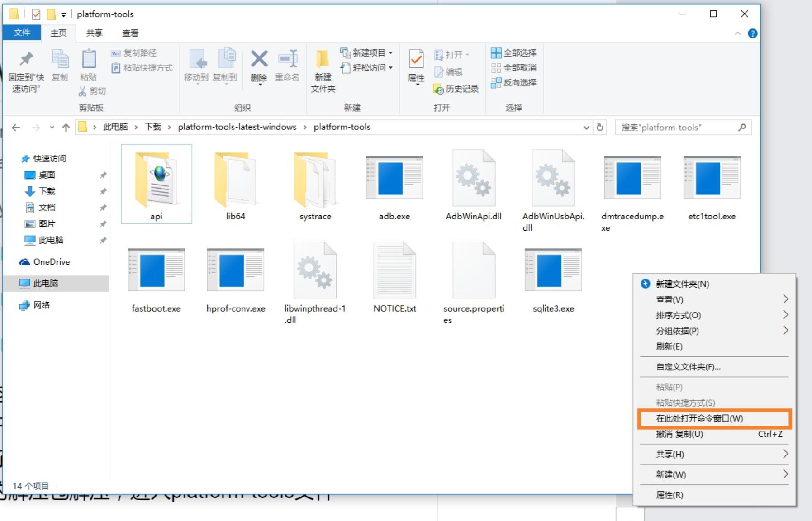Select 网络 in the navigation pane
Image resolution: width=812 pixels, height=521 pixels.
34,305
